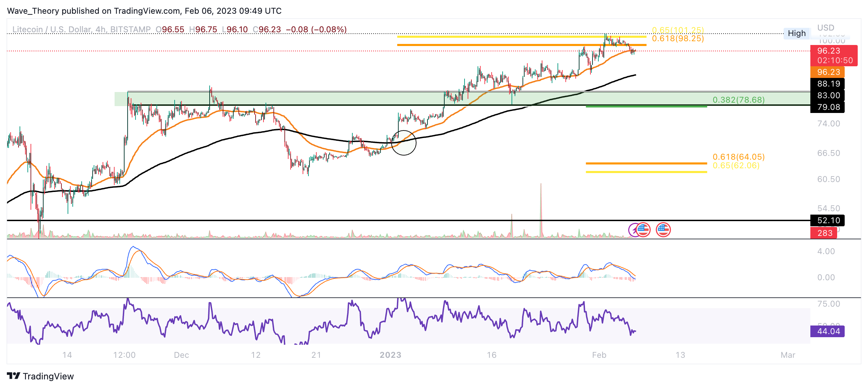Click the 2023 date on the time axis

[x=390, y=355]
